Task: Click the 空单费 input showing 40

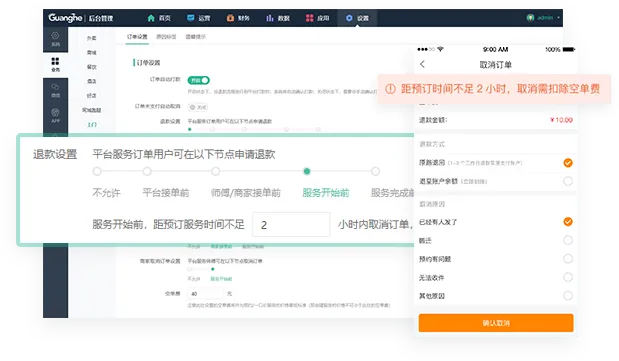Action: pyautogui.click(x=206, y=293)
